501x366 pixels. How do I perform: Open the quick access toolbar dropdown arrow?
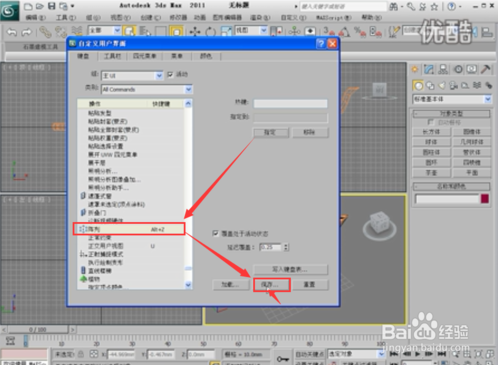[x=73, y=6]
